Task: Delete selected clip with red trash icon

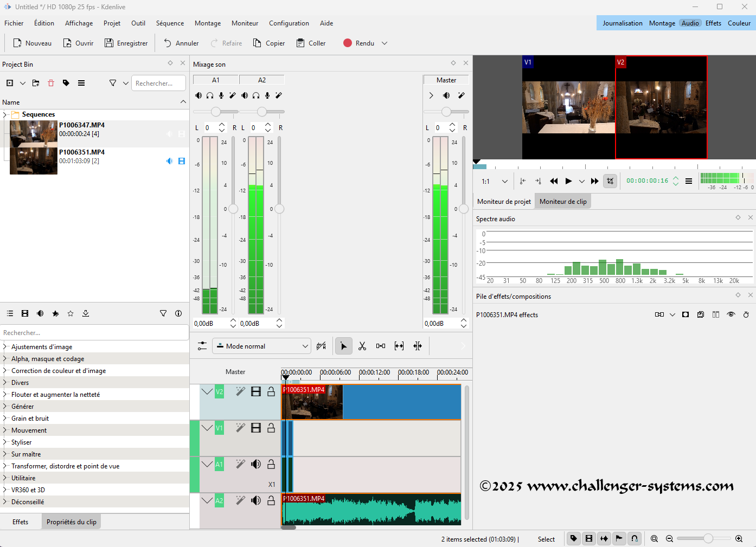Action: (51, 83)
